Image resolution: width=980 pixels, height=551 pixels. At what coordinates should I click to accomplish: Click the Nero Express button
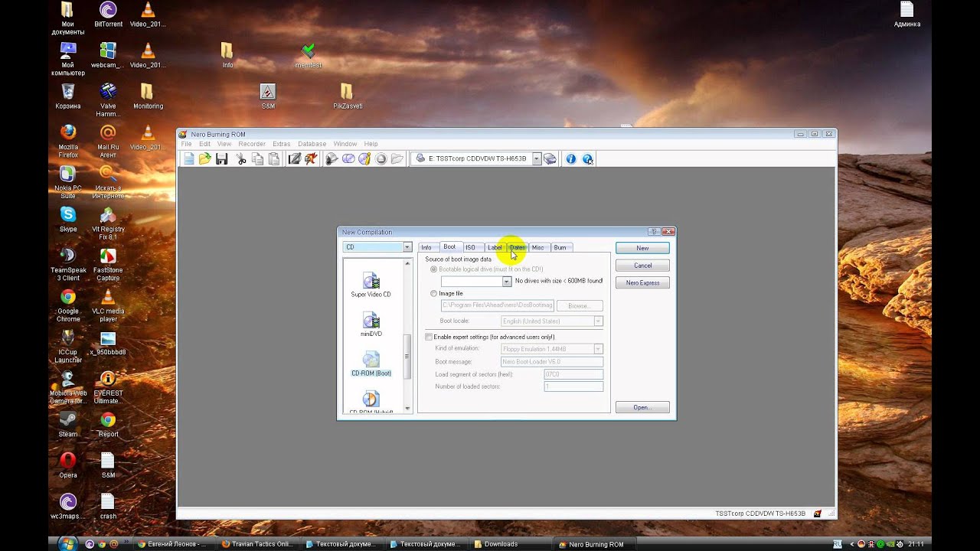pyautogui.click(x=642, y=283)
